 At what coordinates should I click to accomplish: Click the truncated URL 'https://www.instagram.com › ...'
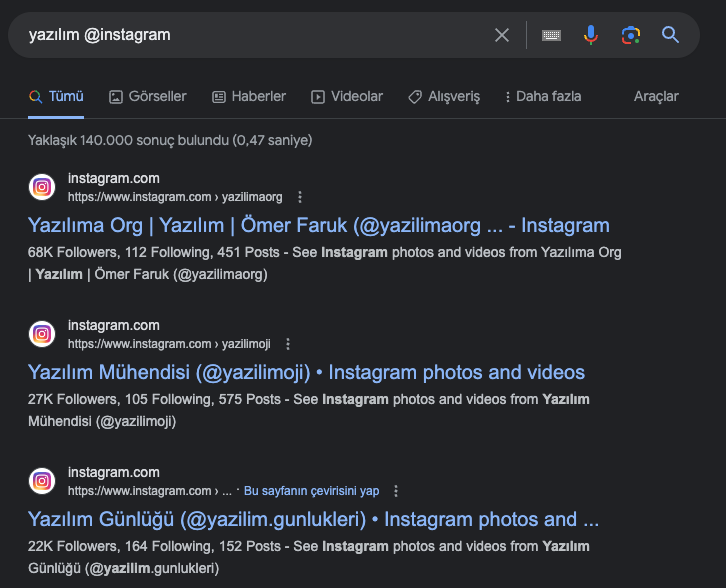click(150, 491)
